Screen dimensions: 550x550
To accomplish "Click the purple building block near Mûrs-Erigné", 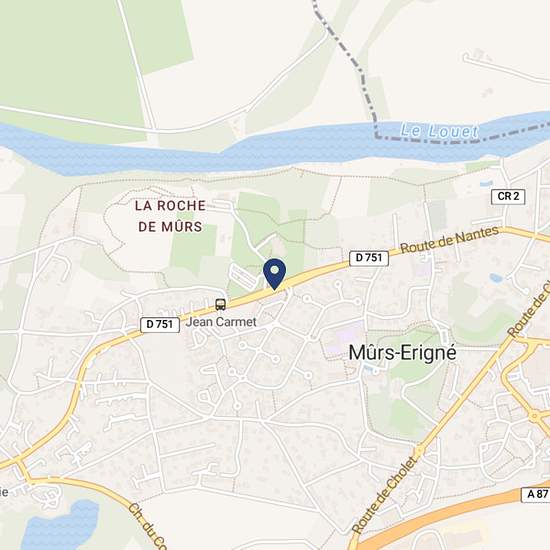I will click(346, 336).
